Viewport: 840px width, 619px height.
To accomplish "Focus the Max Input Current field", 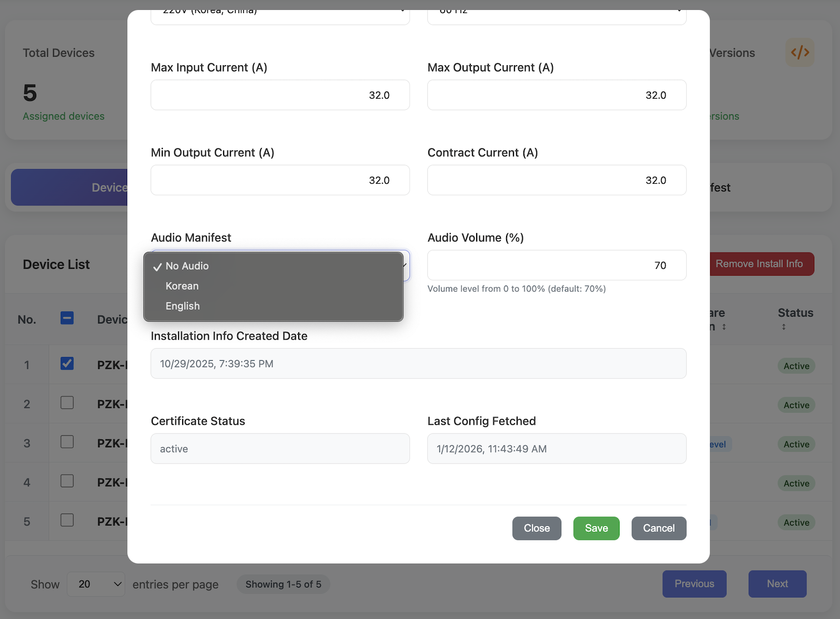I will tap(280, 95).
